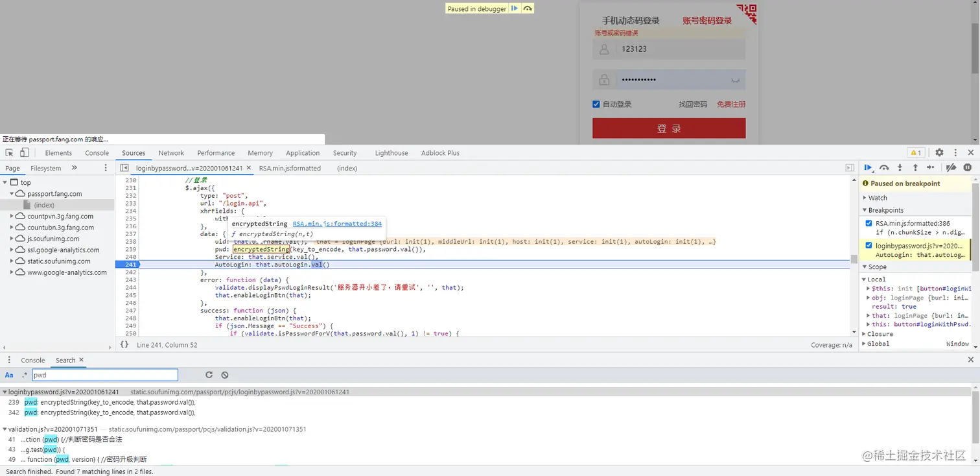Open the Filesystem navigator tab

(x=45, y=168)
